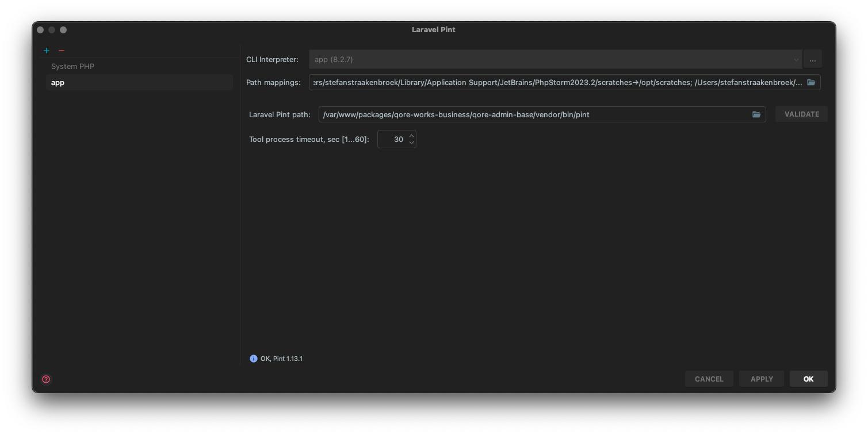Add a new Pint configuration with plus icon
868x435 pixels.
pos(47,51)
